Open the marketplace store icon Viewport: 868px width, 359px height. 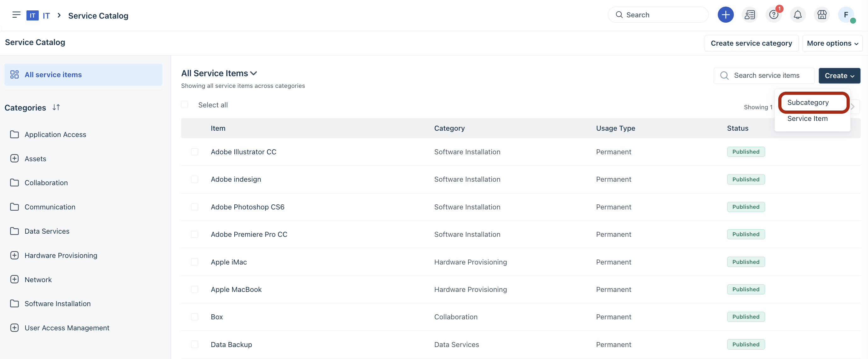pyautogui.click(x=821, y=15)
